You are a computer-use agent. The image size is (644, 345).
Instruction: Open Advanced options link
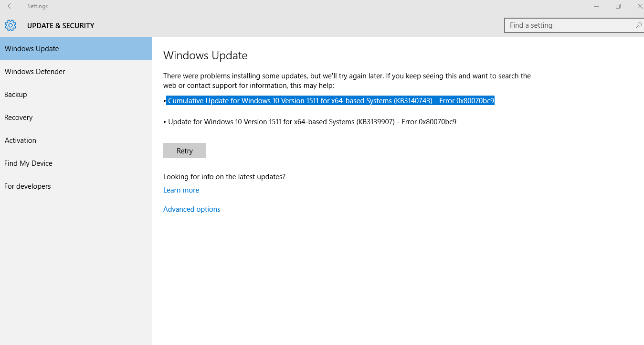(x=192, y=209)
